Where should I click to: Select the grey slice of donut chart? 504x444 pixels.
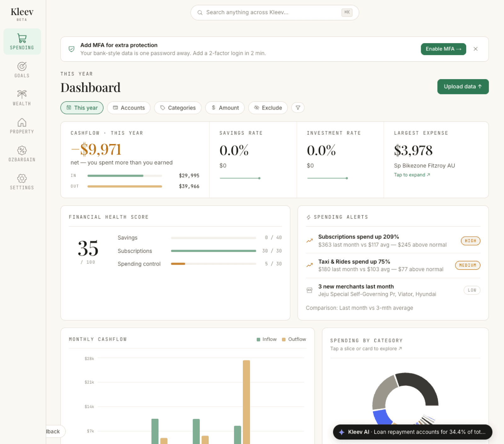click(383, 393)
